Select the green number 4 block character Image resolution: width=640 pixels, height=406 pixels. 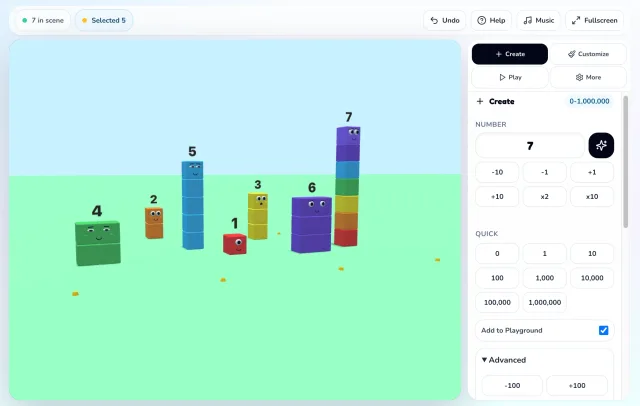[x=98, y=243]
